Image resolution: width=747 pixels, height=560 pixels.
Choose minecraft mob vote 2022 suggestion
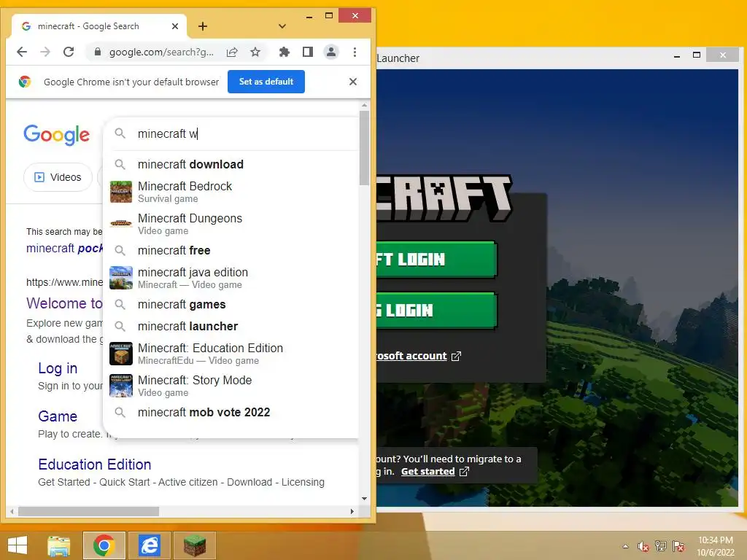231,413
